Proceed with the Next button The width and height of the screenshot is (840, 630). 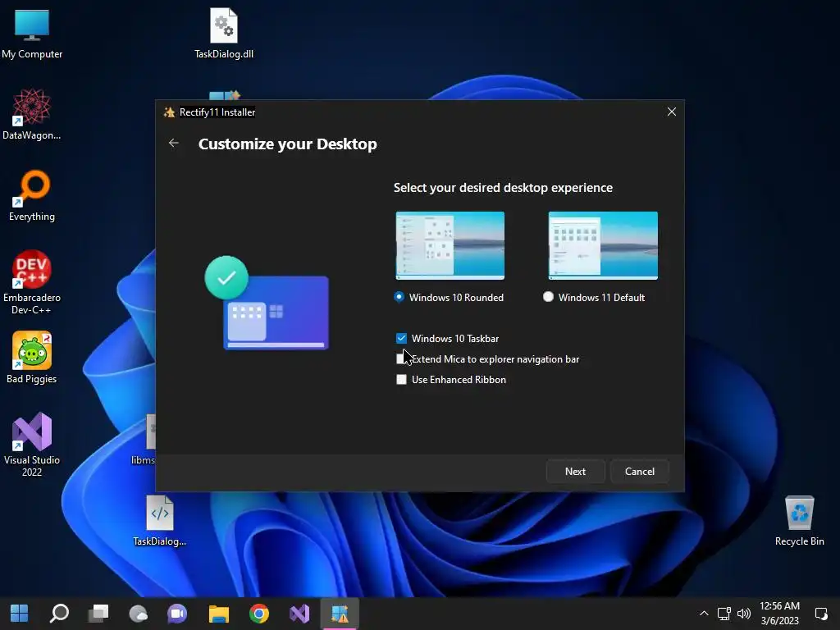pyautogui.click(x=575, y=472)
